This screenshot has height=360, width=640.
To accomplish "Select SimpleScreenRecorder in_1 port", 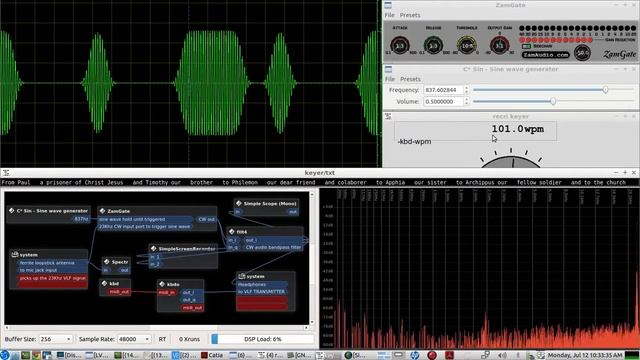I will pos(155,257).
